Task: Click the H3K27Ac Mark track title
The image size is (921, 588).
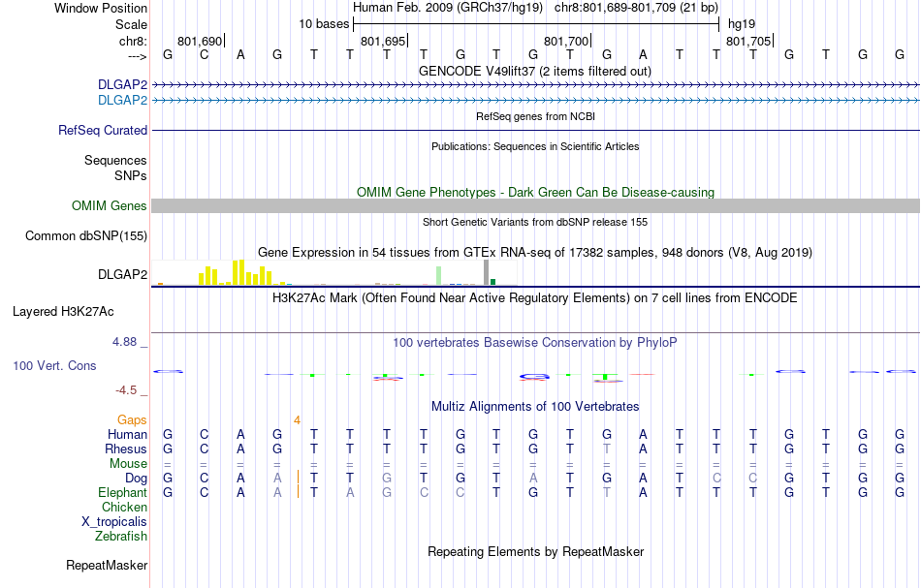Action: (x=535, y=297)
